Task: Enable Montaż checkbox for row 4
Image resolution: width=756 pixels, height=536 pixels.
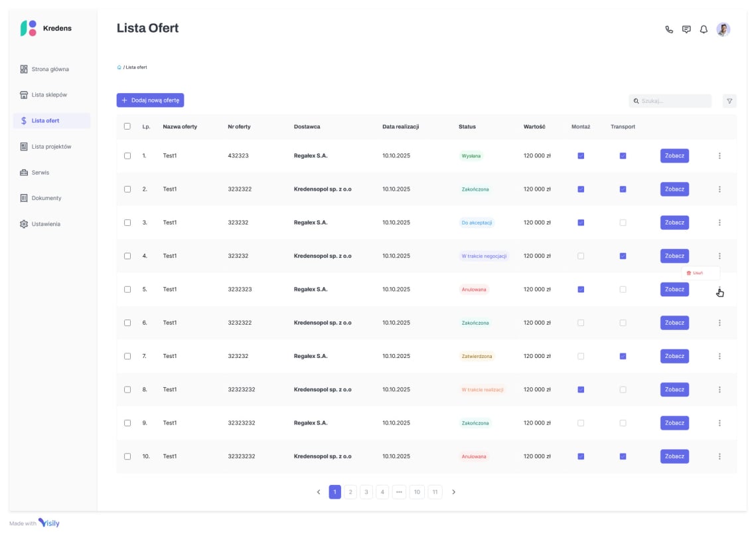Action: click(581, 256)
